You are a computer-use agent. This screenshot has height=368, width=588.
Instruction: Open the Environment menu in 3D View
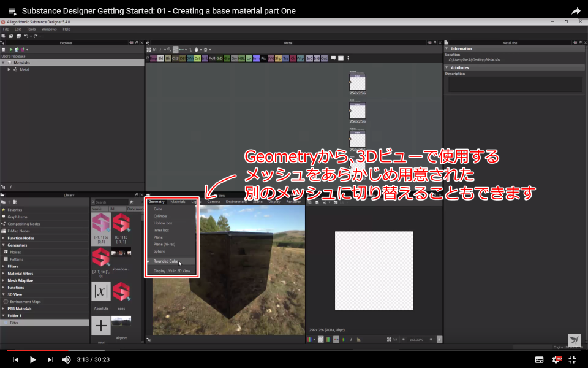tap(236, 202)
